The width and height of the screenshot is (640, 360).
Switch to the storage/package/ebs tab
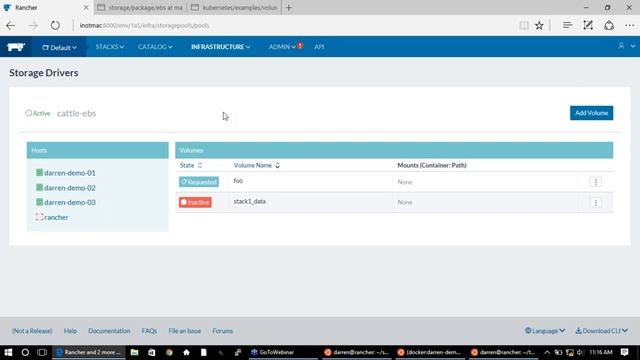point(140,7)
